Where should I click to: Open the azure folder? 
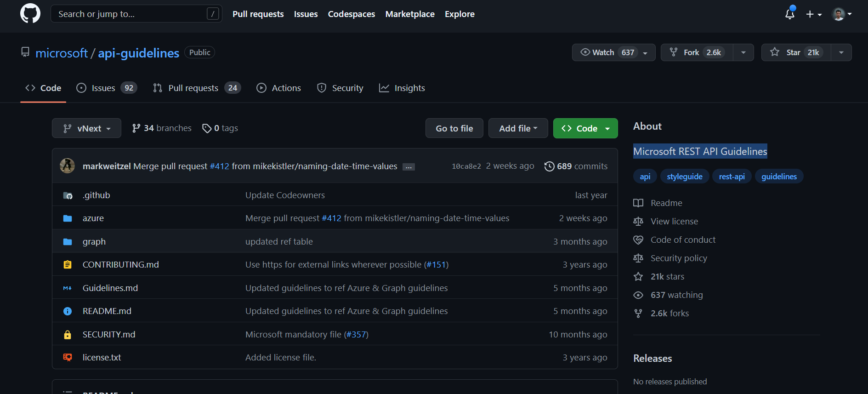click(x=93, y=218)
